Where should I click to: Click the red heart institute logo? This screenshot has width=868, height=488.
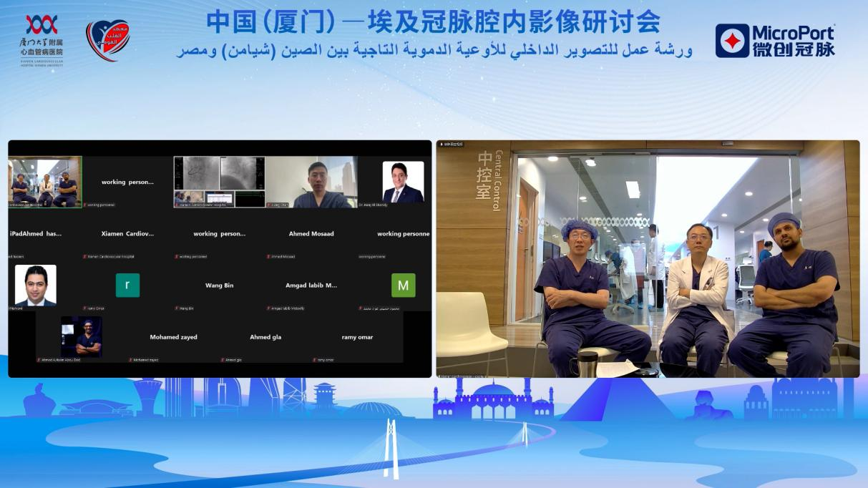[107, 41]
